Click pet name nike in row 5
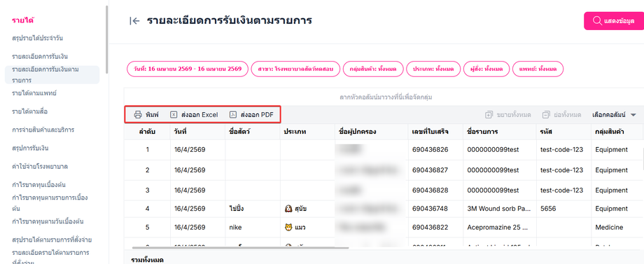The image size is (644, 264). 235,227
